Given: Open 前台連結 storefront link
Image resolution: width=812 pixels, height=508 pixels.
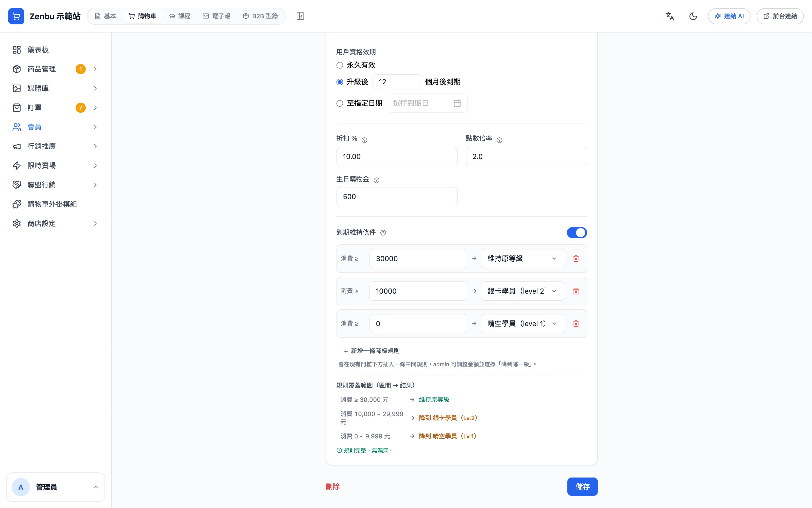Looking at the screenshot, I should pos(780,16).
